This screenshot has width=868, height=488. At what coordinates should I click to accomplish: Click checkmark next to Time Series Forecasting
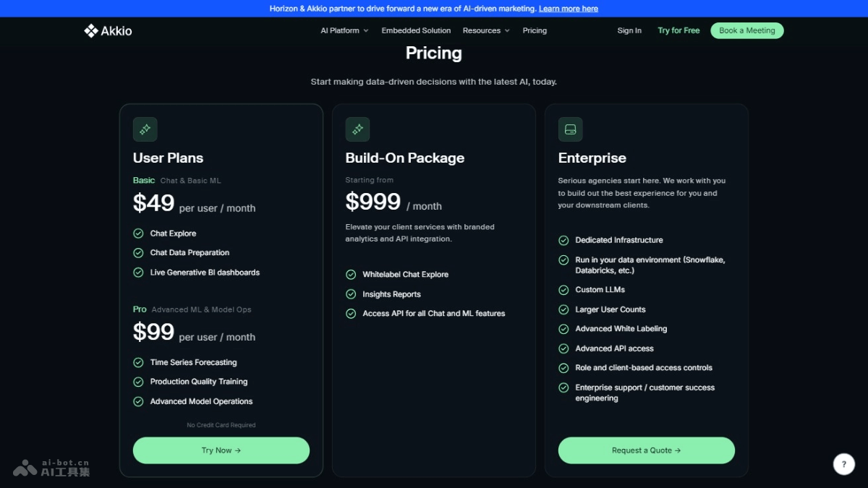(138, 362)
